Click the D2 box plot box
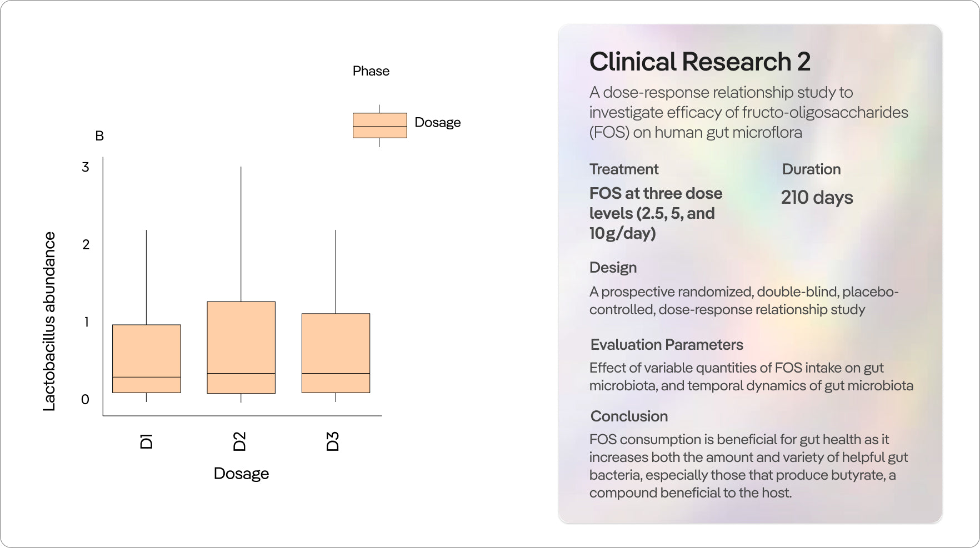This screenshot has height=548, width=980. pyautogui.click(x=241, y=347)
